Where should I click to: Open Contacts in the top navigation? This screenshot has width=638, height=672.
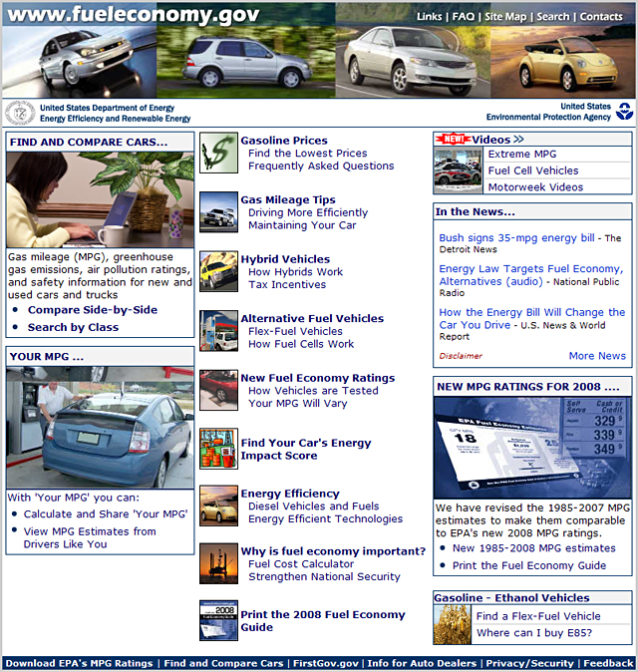click(601, 17)
